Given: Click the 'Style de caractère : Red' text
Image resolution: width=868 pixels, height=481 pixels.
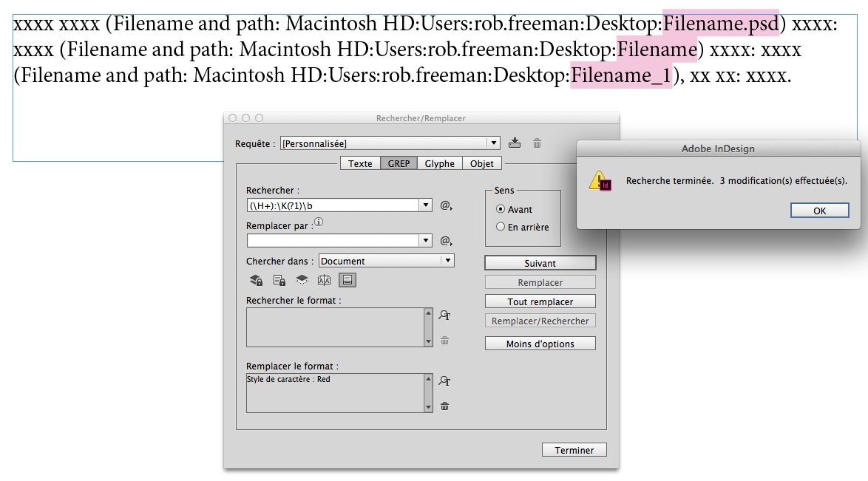Looking at the screenshot, I should (x=288, y=379).
